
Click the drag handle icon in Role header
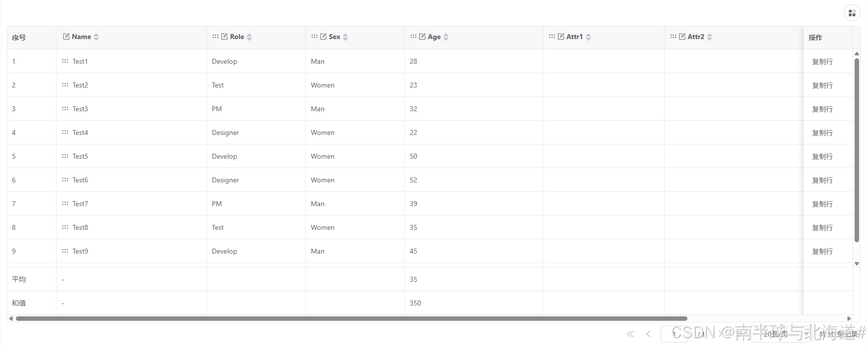click(x=216, y=36)
